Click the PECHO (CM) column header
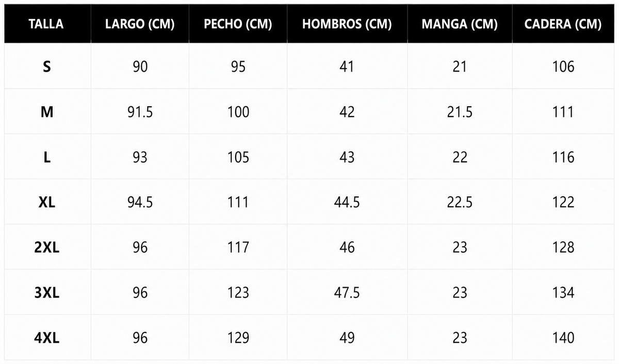Image resolution: width=619 pixels, height=364 pixels. tap(238, 24)
